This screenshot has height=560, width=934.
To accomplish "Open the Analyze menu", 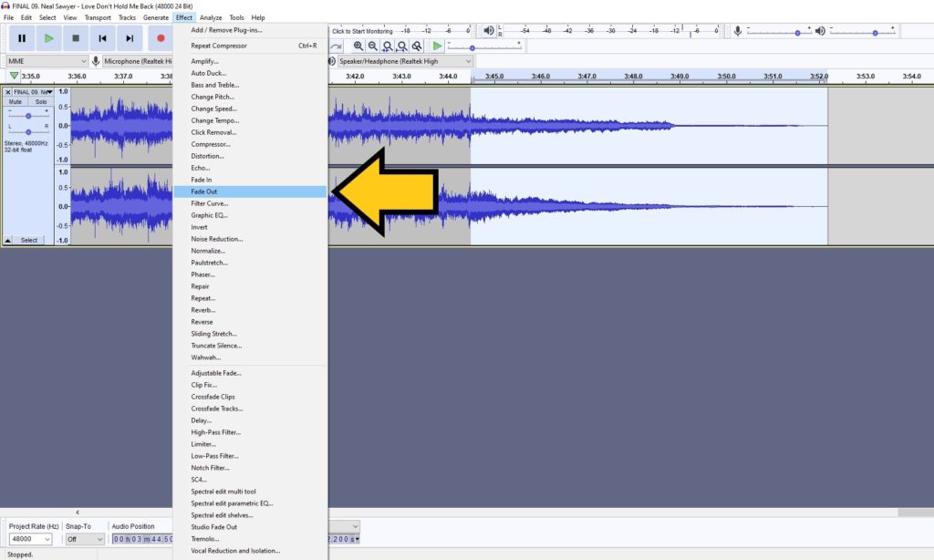I will tap(211, 17).
